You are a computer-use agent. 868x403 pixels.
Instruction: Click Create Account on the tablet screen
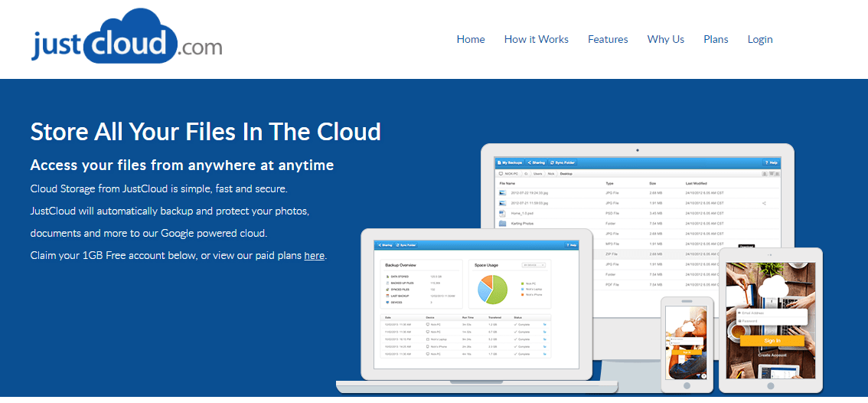[x=772, y=355]
